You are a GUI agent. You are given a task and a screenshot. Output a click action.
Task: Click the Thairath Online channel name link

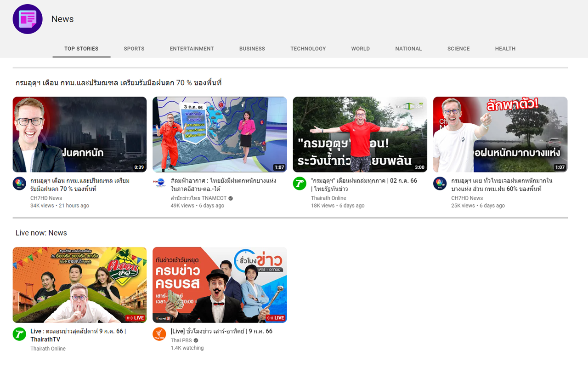coord(328,198)
